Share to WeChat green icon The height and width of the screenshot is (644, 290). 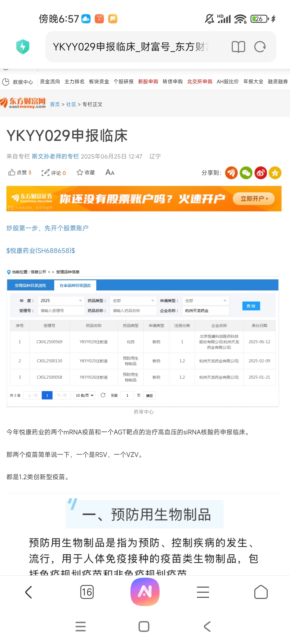pos(246,173)
